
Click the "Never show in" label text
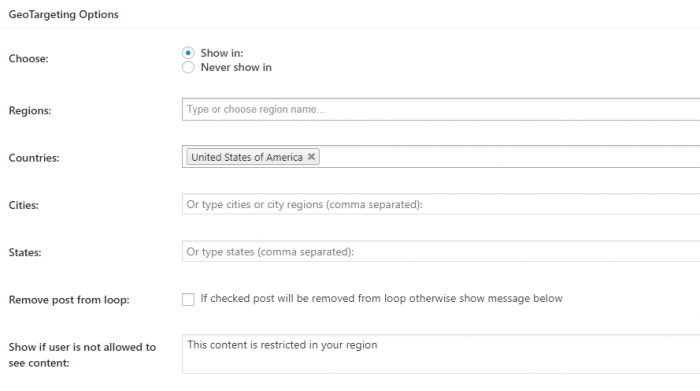[236, 67]
